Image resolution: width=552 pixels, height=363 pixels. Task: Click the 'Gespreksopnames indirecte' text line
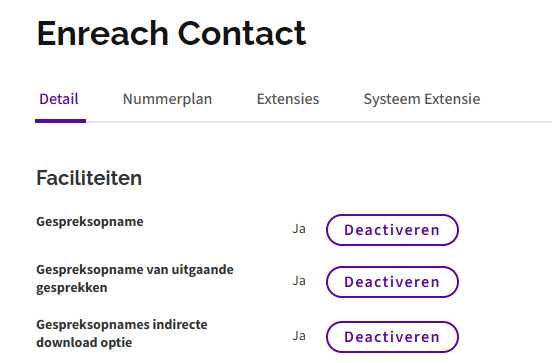pos(122,325)
